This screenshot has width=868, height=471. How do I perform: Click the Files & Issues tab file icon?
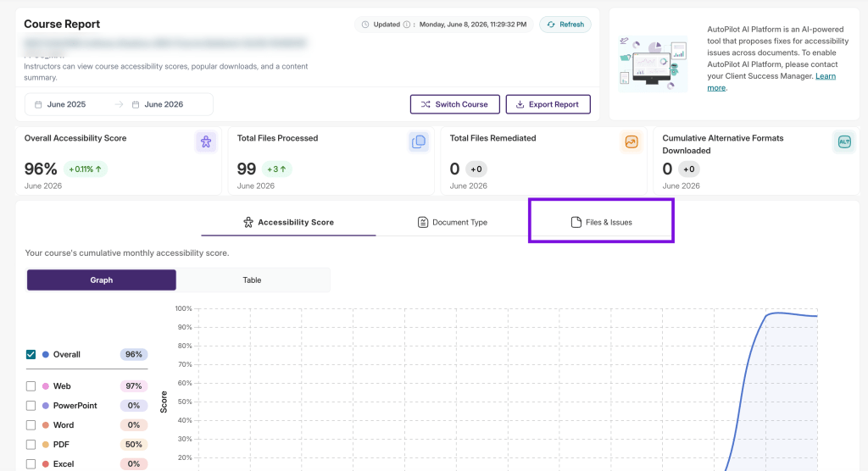click(x=576, y=222)
